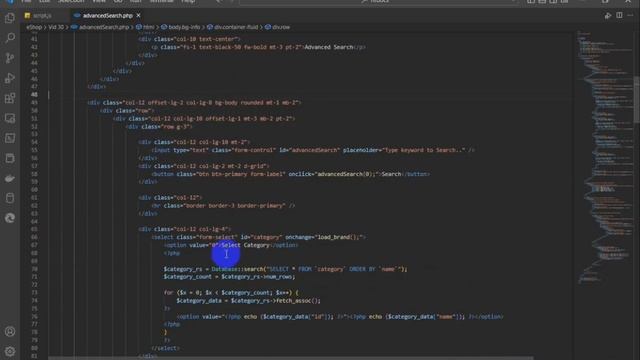The height and width of the screenshot is (360, 640).
Task: Click the onclick="advancedSearch(0);" attribute
Action: pyautogui.click(x=334, y=174)
